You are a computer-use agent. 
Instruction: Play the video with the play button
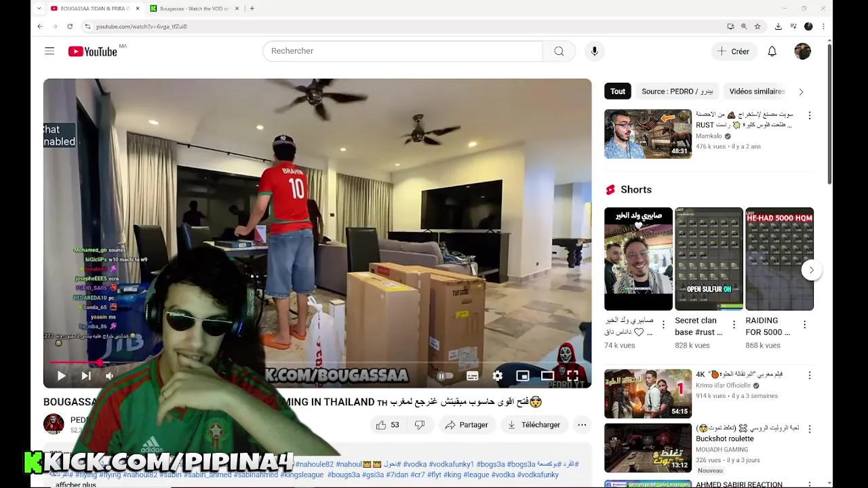61,375
